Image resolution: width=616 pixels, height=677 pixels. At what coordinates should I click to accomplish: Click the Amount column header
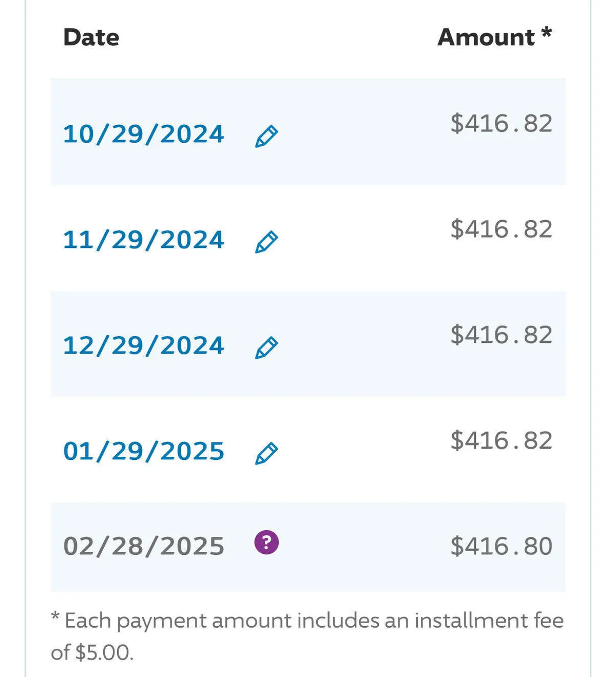(486, 37)
